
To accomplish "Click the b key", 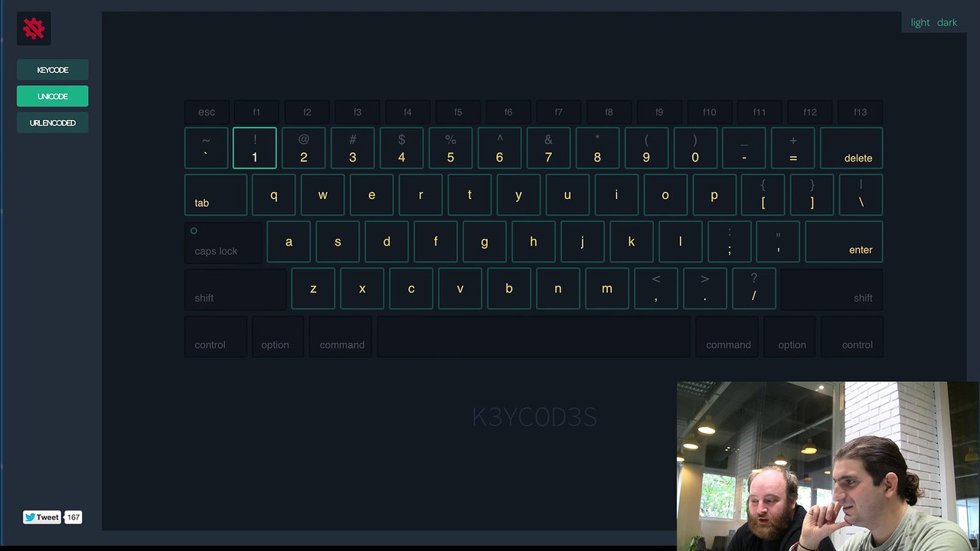I will click(x=509, y=289).
